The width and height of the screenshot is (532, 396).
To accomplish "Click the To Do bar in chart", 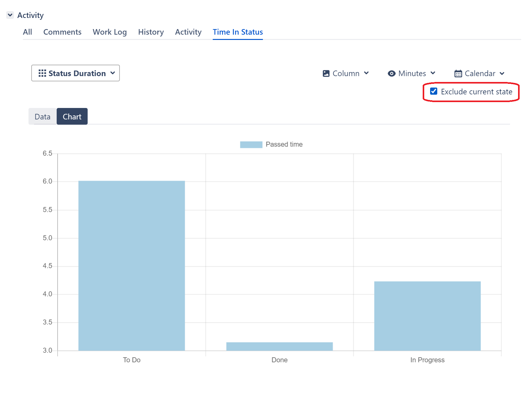I will tap(132, 265).
